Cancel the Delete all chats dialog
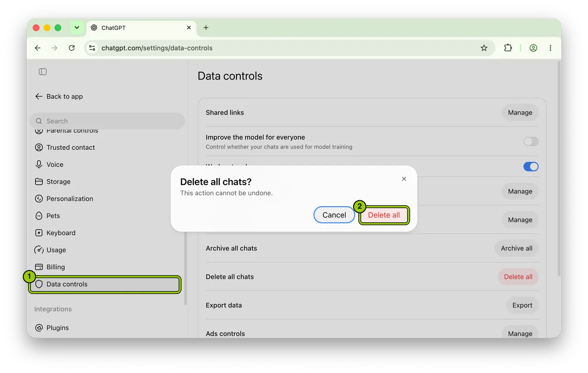This screenshot has height=373, width=588. click(334, 215)
